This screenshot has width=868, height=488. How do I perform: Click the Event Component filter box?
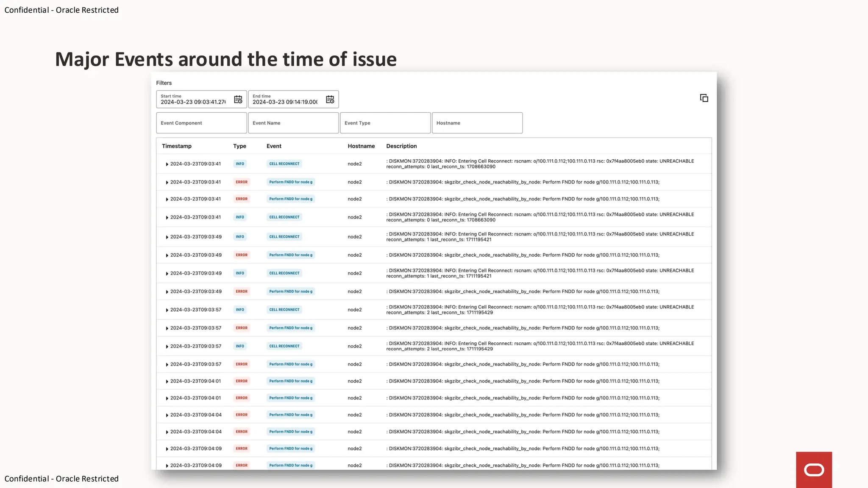pyautogui.click(x=201, y=123)
